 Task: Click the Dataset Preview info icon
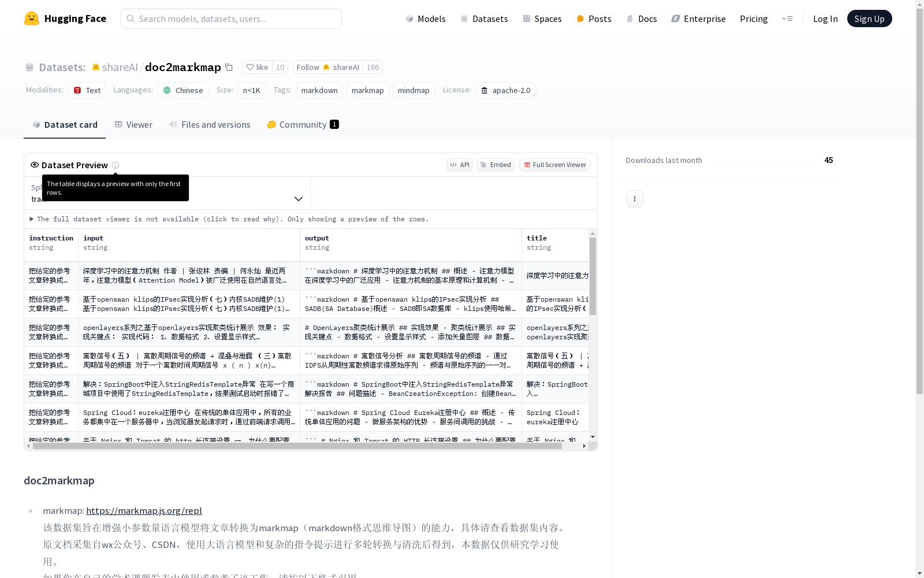[x=115, y=165]
